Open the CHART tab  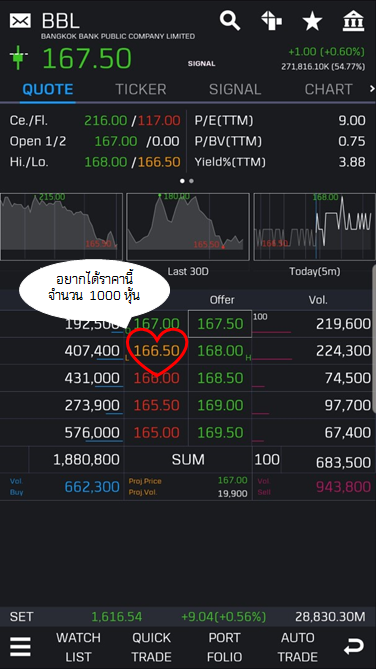(x=329, y=89)
